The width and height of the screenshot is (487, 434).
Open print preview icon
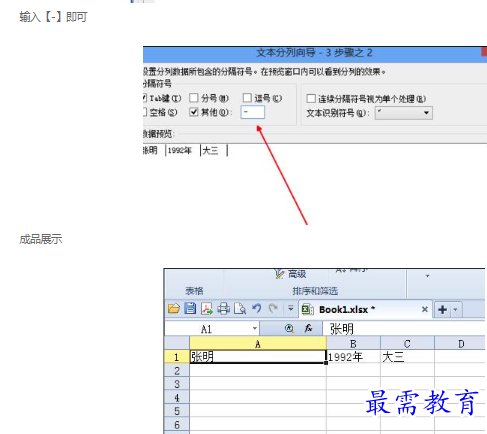[x=240, y=309]
